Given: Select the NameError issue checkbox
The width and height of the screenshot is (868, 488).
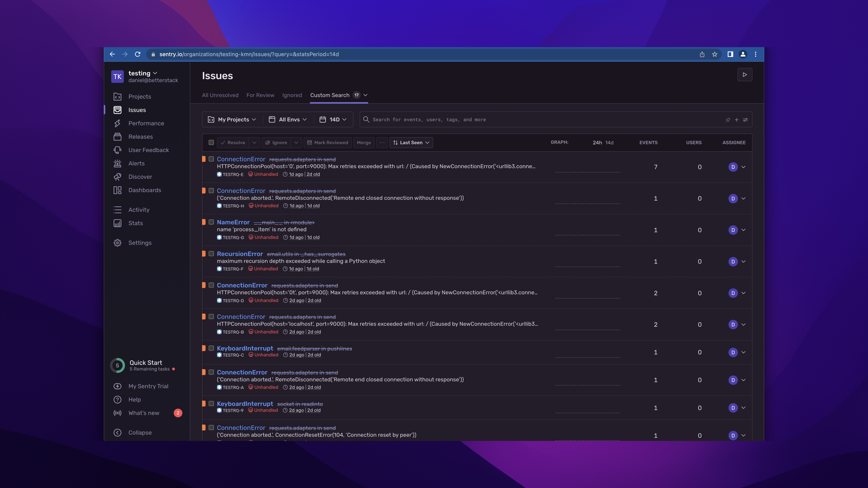Looking at the screenshot, I should 211,222.
